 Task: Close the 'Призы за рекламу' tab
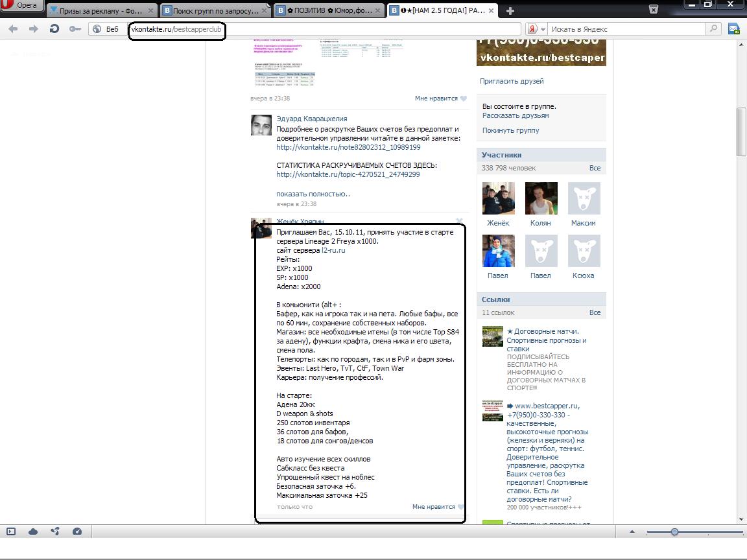(x=150, y=10)
